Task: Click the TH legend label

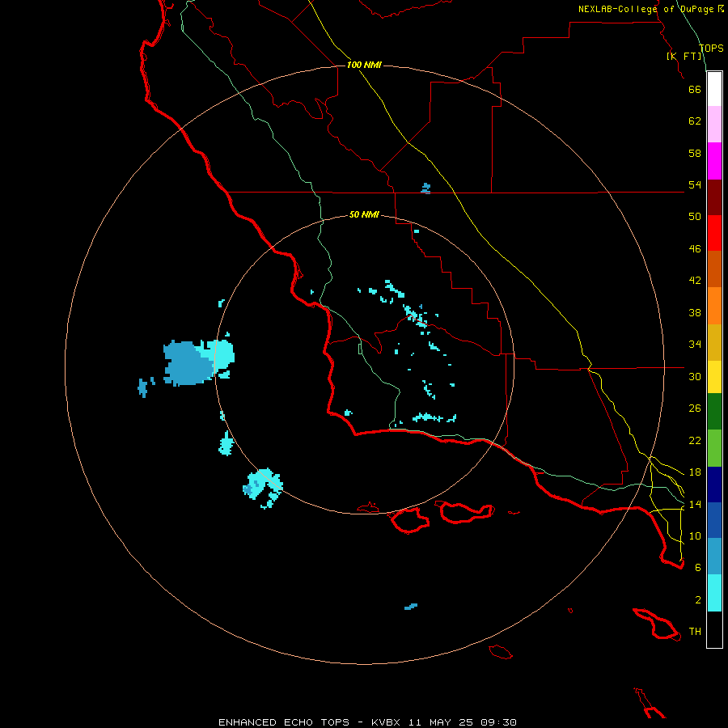Action: tap(695, 632)
